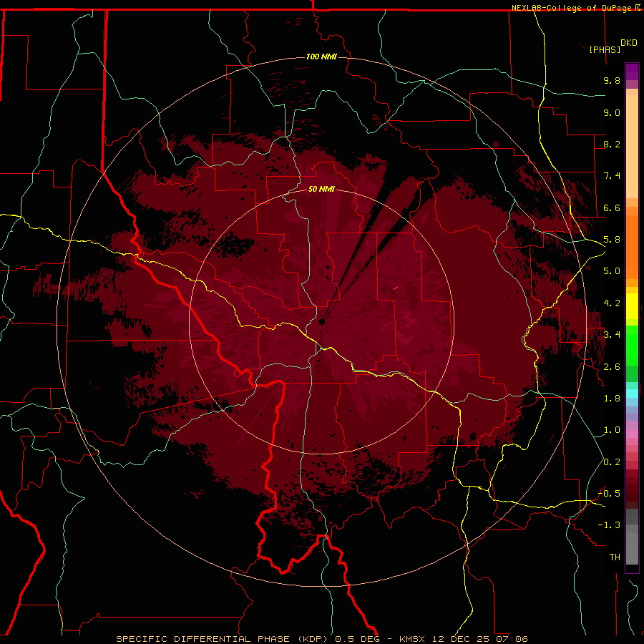Click the -0.5 legend value
Image resolution: width=644 pixels, height=644 pixels.
(x=609, y=494)
